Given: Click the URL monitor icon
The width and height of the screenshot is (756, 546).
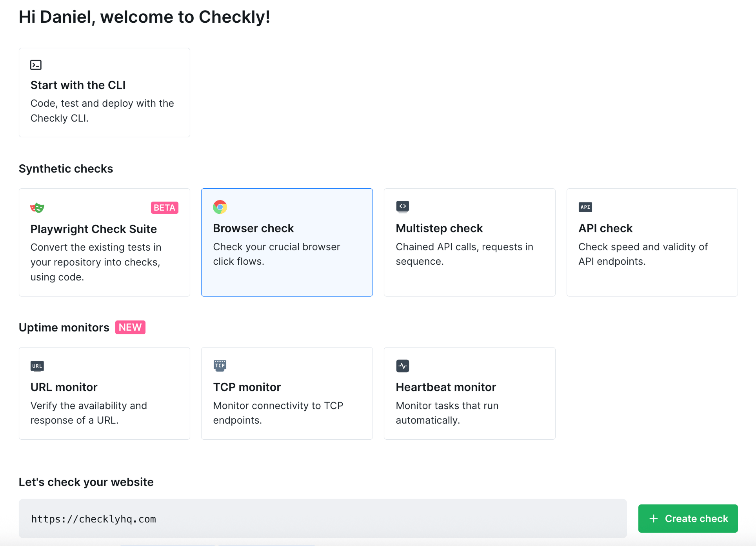Looking at the screenshot, I should tap(37, 366).
